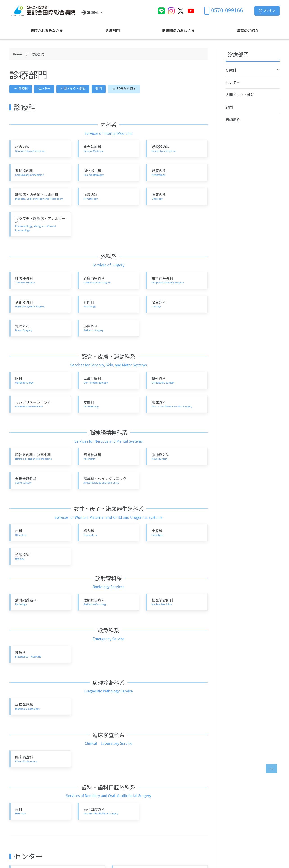Open the 核医学診断科 Nuclear Medicine card
Viewport: 289px width, 868px height.
coord(177,602)
